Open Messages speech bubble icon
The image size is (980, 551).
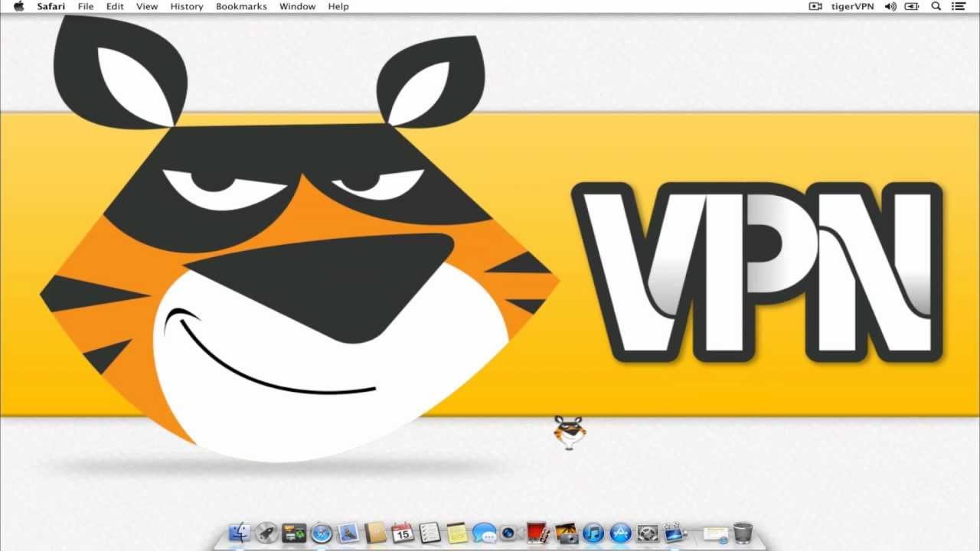click(x=484, y=532)
